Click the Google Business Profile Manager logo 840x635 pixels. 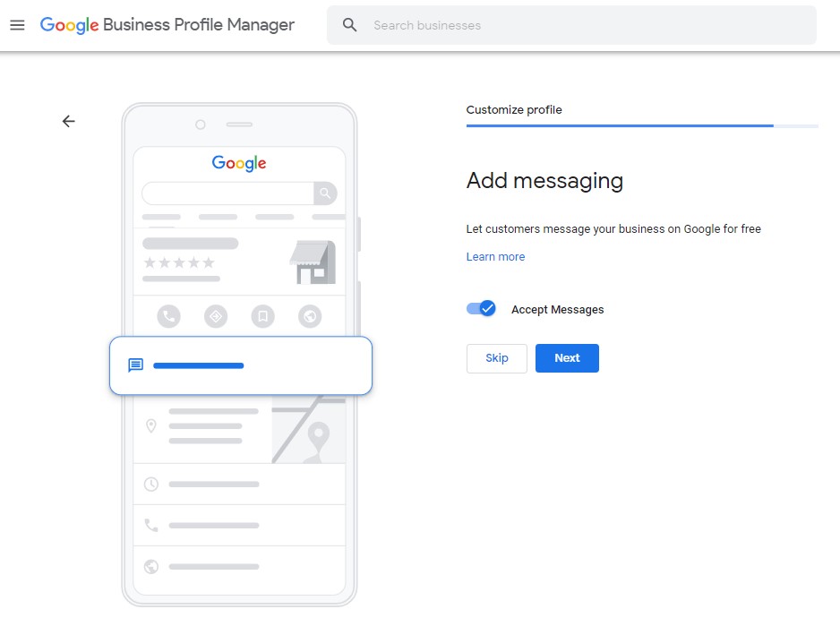[x=167, y=25]
